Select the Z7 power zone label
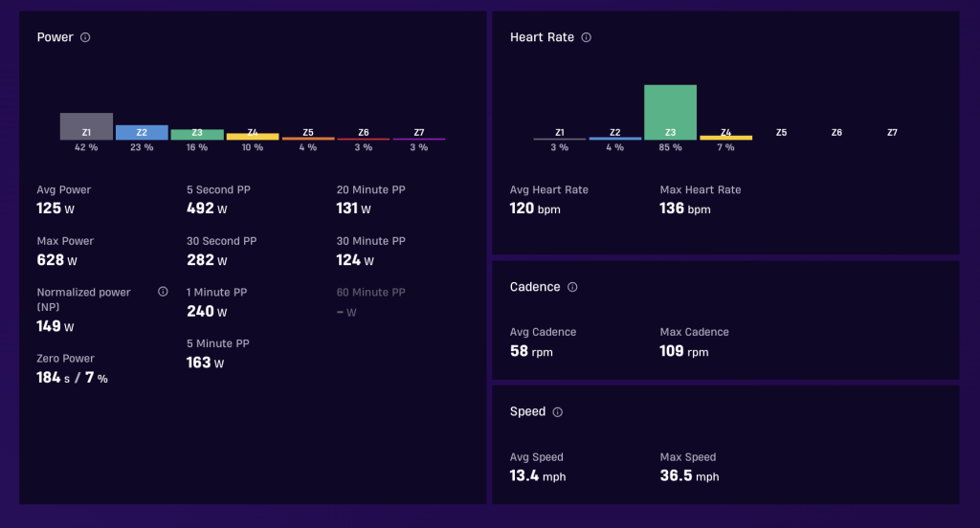 point(419,132)
